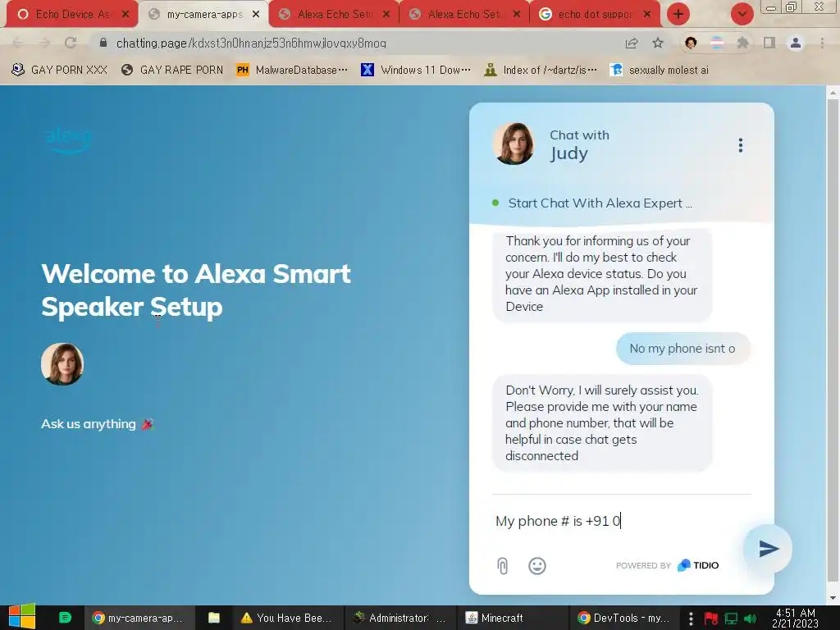Switch to the 'Administrator:' taskbar window
Image resolution: width=840 pixels, height=630 pixels.
[x=400, y=618]
